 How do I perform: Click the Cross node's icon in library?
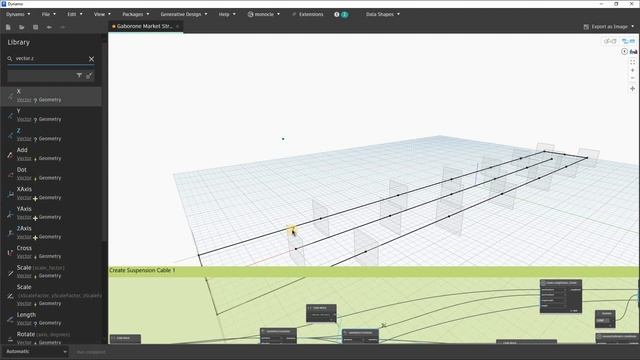10,253
